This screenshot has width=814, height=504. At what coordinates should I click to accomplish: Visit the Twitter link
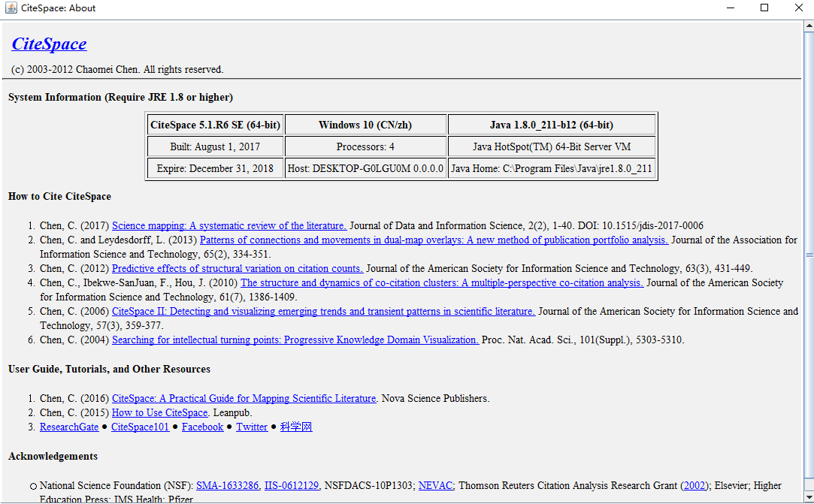tap(252, 427)
